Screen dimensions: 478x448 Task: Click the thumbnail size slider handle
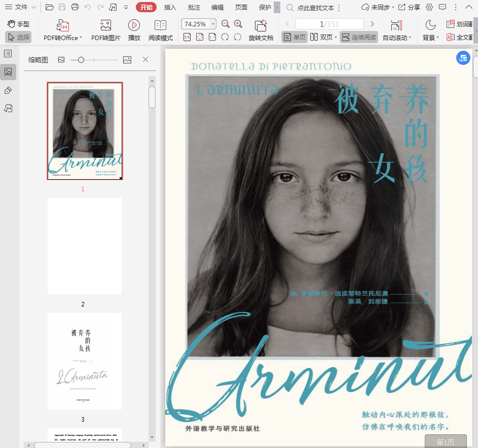[x=81, y=60]
